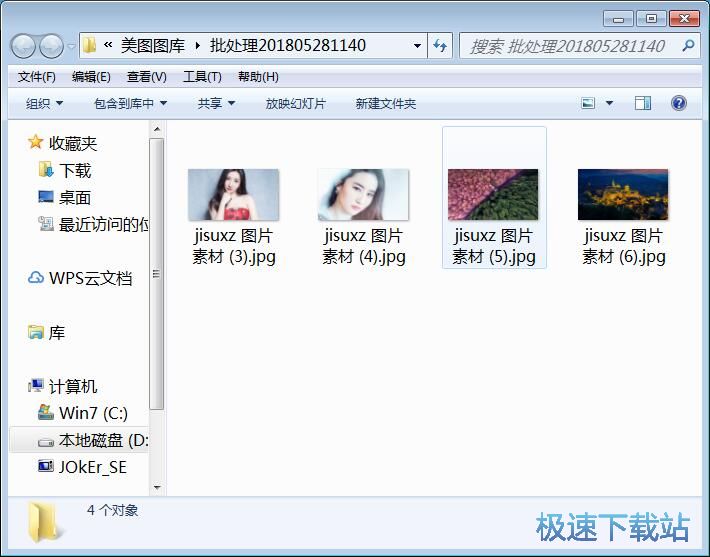Click file name jisuxz 图片素材 (5).jpg
The height and width of the screenshot is (557, 710).
[494, 246]
